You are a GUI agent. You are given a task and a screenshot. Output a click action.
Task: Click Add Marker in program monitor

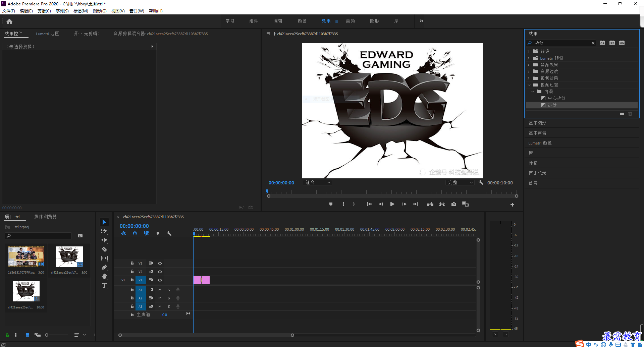tap(331, 204)
